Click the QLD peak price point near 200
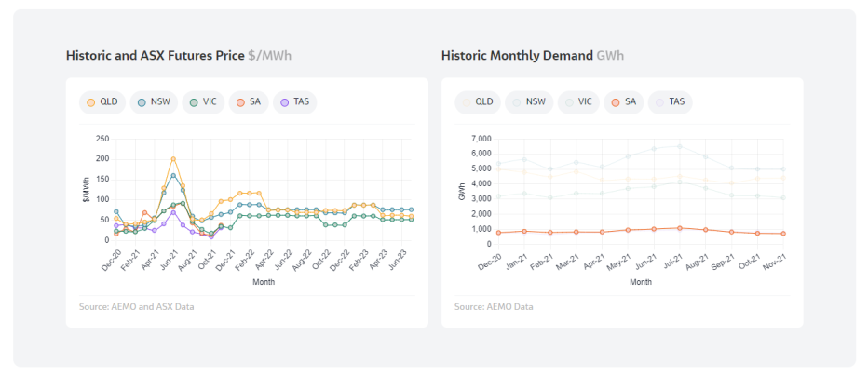 (x=173, y=159)
